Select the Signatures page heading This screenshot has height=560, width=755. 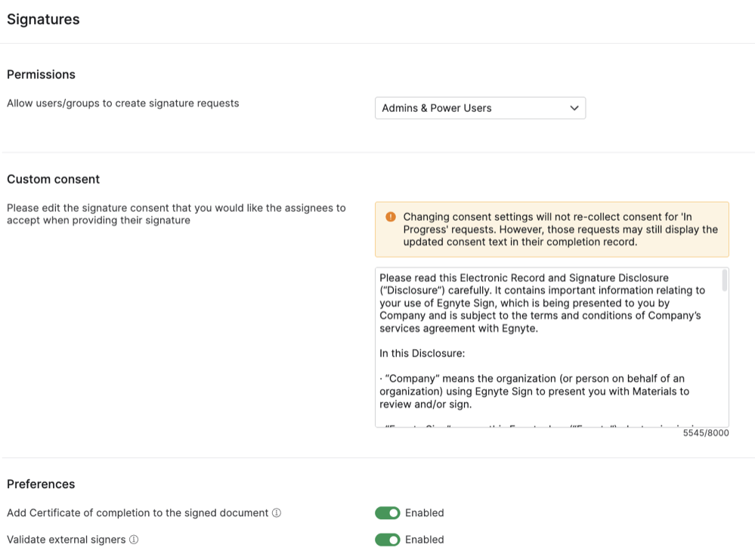[42, 20]
